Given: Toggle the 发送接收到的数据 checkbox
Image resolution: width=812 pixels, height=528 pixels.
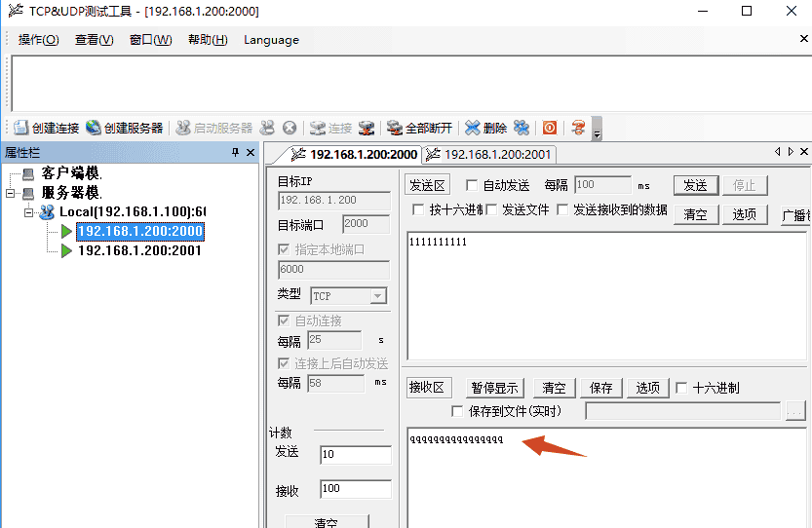Looking at the screenshot, I should (562, 209).
